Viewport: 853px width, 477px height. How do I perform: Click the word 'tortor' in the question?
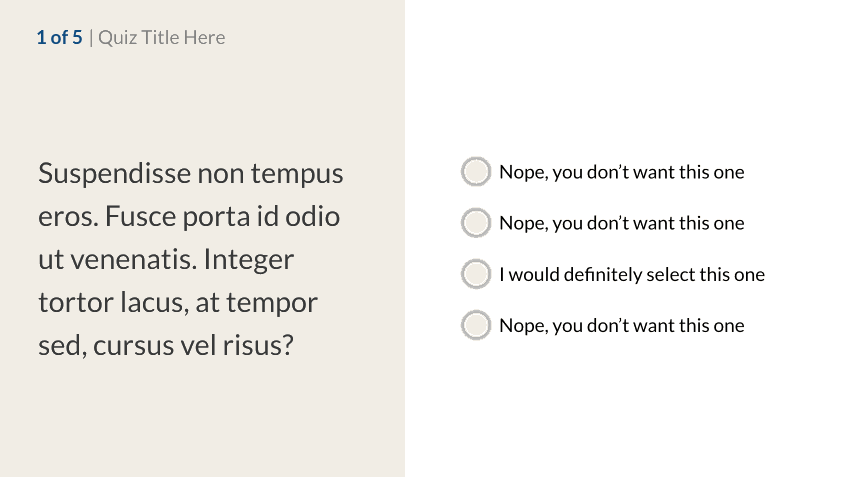[75, 303]
